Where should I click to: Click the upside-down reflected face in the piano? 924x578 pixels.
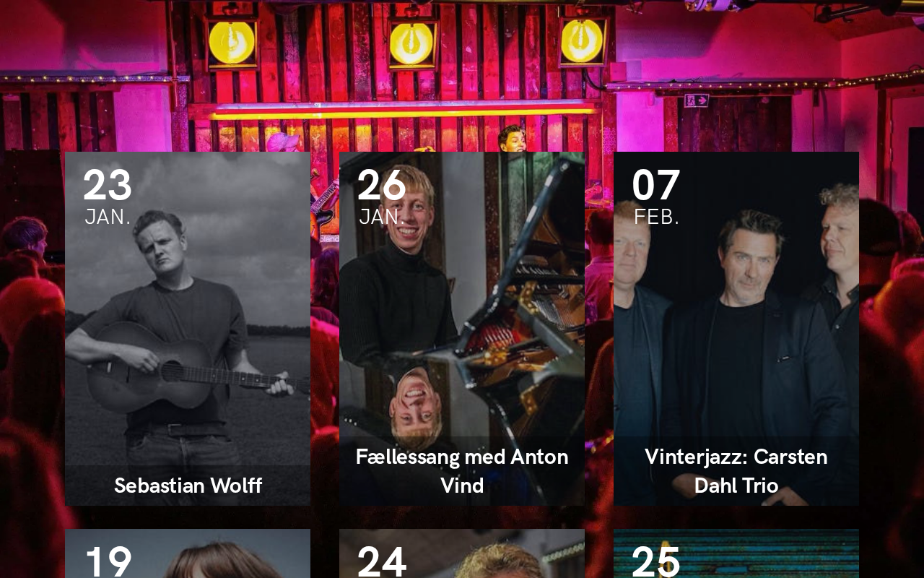(415, 405)
